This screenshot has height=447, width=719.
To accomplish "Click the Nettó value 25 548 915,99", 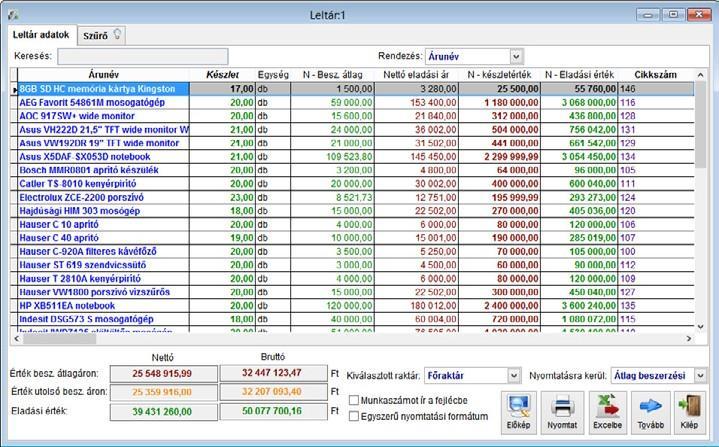I will [162, 374].
